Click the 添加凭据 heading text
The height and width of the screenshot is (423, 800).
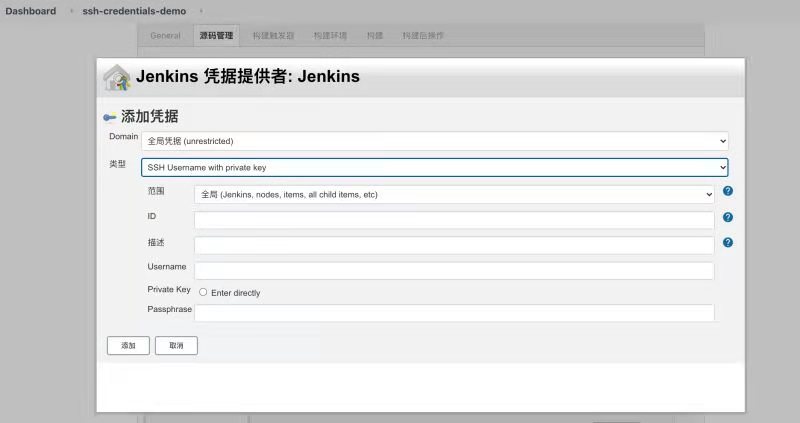(x=149, y=116)
